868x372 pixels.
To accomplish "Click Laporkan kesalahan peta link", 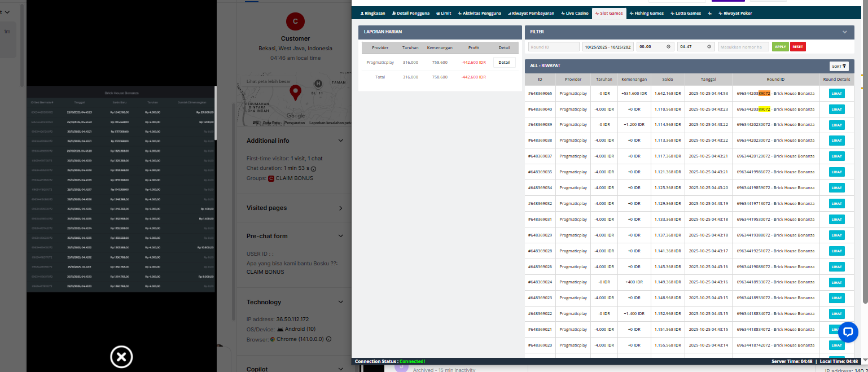I will pos(330,122).
